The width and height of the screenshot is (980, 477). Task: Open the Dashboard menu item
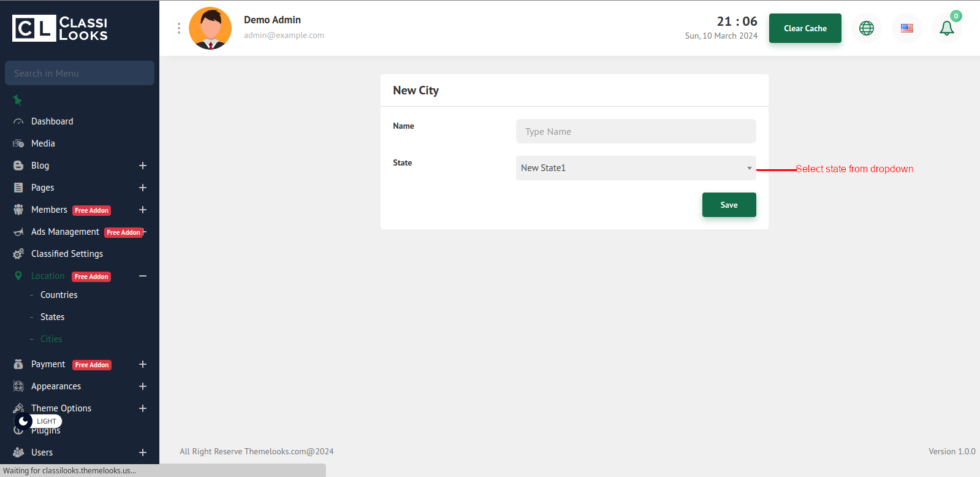pos(52,121)
